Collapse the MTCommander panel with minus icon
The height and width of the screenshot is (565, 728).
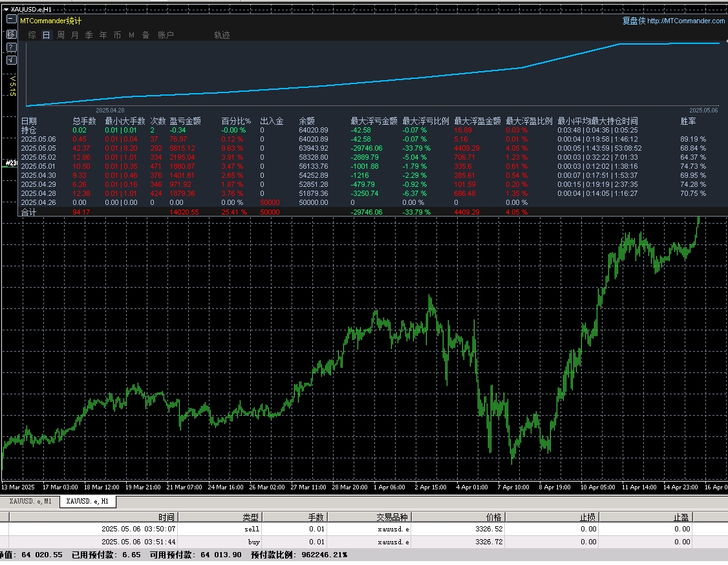12,19
